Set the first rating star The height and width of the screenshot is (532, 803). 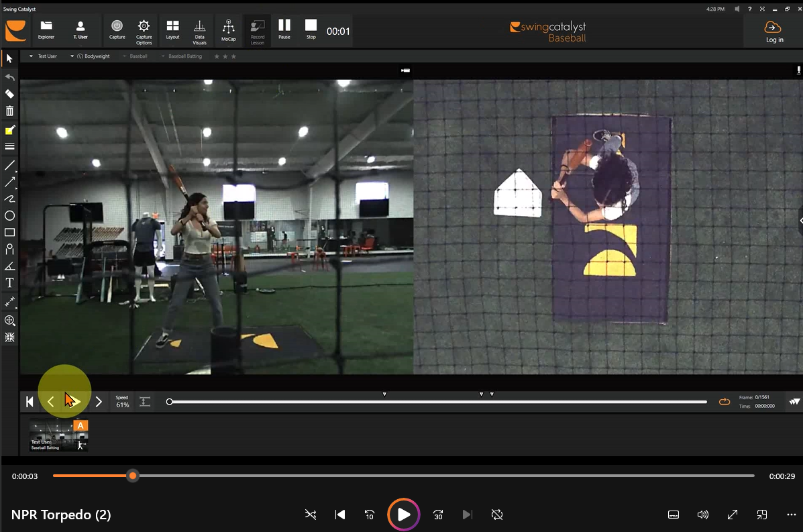pos(217,56)
